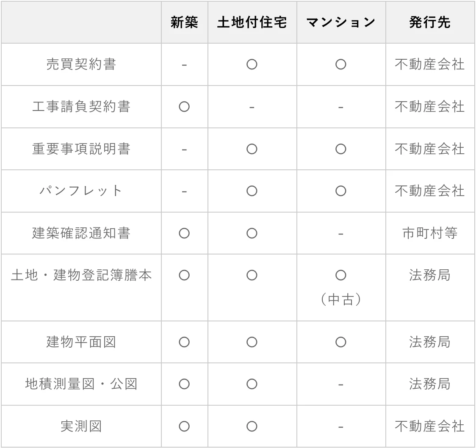Click the 重要事項説明書 row label

tap(81, 149)
